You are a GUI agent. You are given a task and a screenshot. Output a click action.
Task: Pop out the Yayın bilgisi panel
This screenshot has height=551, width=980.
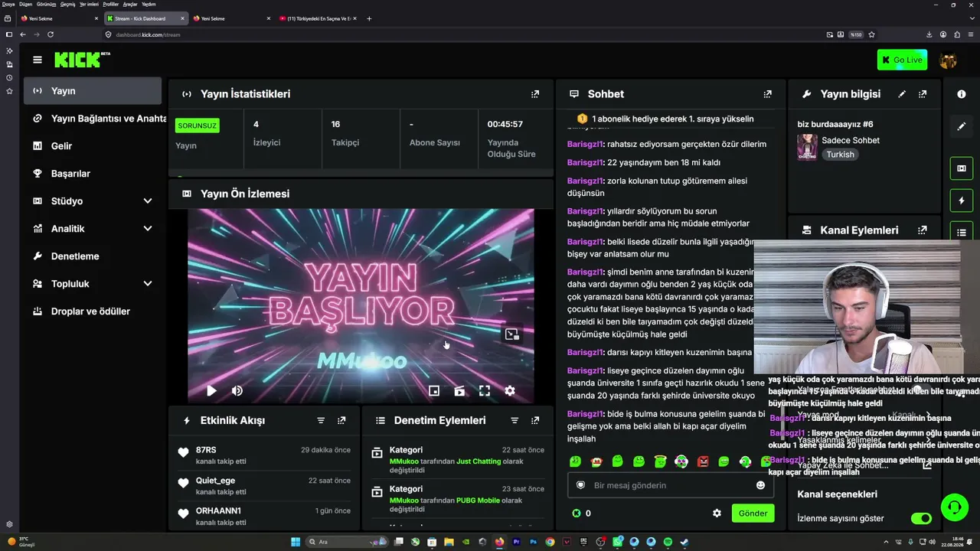pyautogui.click(x=923, y=94)
